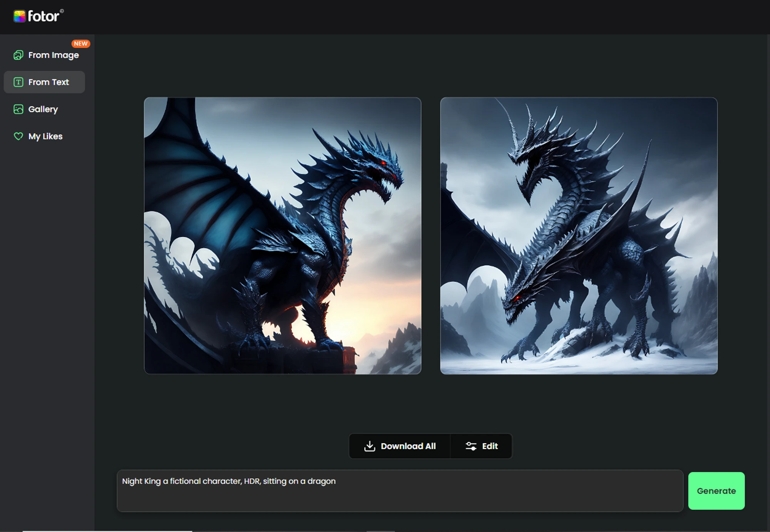Screen dimensions: 770x532
Task: Click the From Text sidebar icon
Action: pos(18,82)
